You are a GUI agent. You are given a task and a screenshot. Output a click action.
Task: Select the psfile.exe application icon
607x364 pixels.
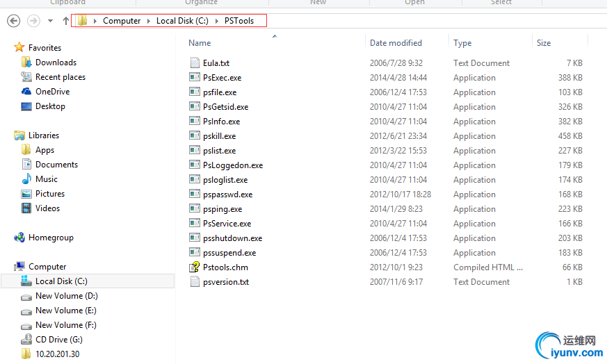point(195,92)
